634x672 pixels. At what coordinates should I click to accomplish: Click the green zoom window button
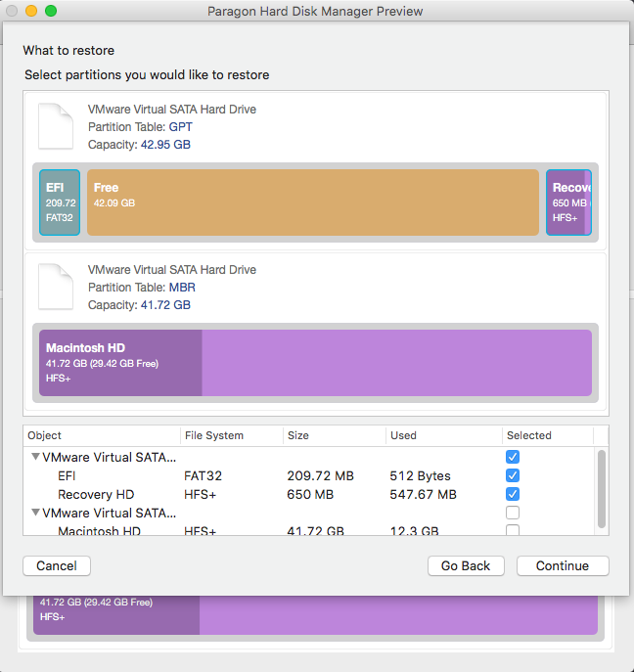tap(51, 11)
